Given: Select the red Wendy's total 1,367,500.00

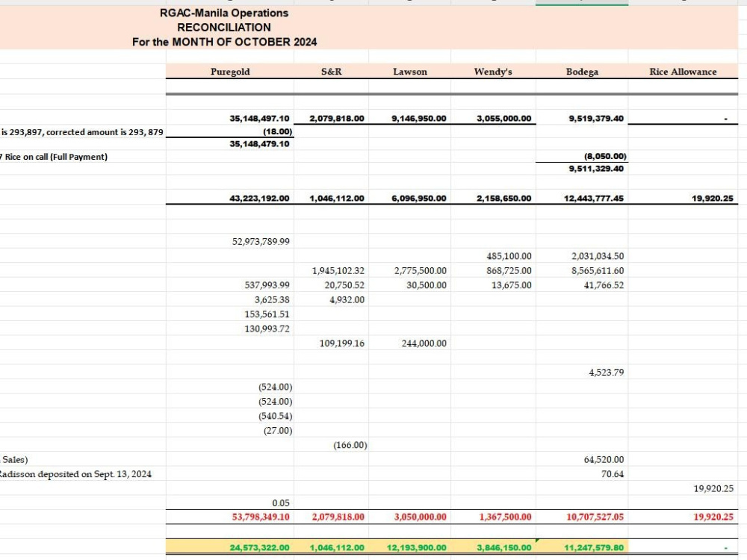Looking at the screenshot, I should [x=506, y=517].
